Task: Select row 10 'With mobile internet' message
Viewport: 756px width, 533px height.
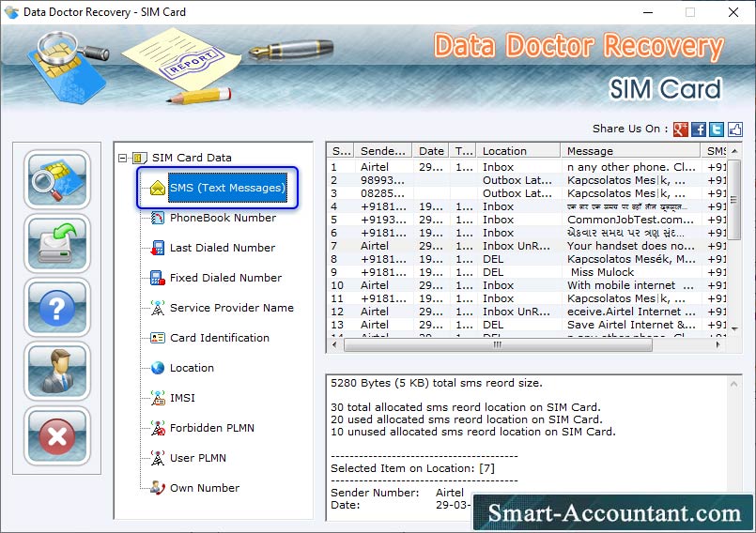Action: point(527,285)
